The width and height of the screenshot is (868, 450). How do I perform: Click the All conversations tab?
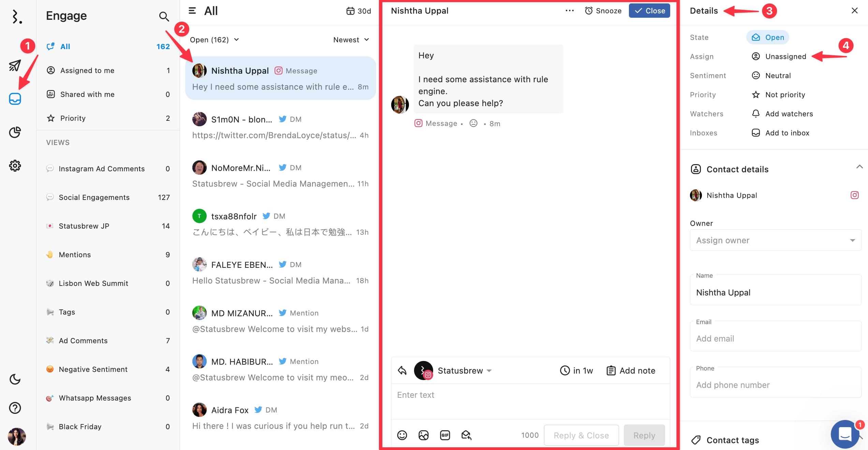click(65, 46)
